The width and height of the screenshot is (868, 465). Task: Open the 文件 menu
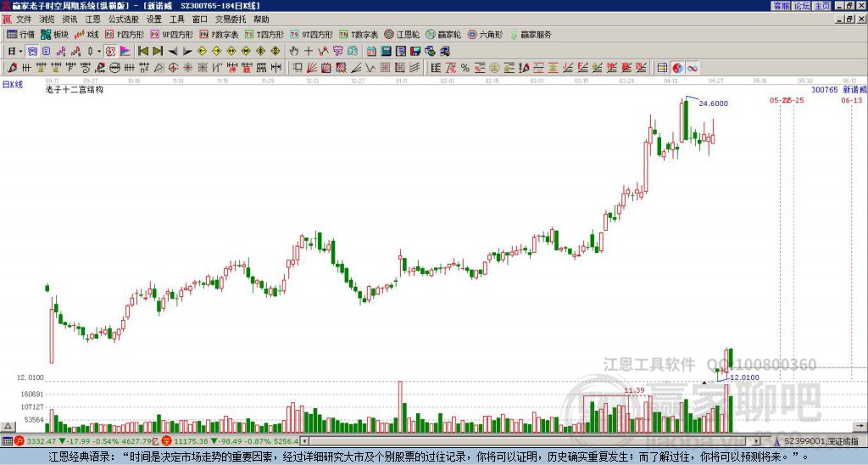[24, 20]
